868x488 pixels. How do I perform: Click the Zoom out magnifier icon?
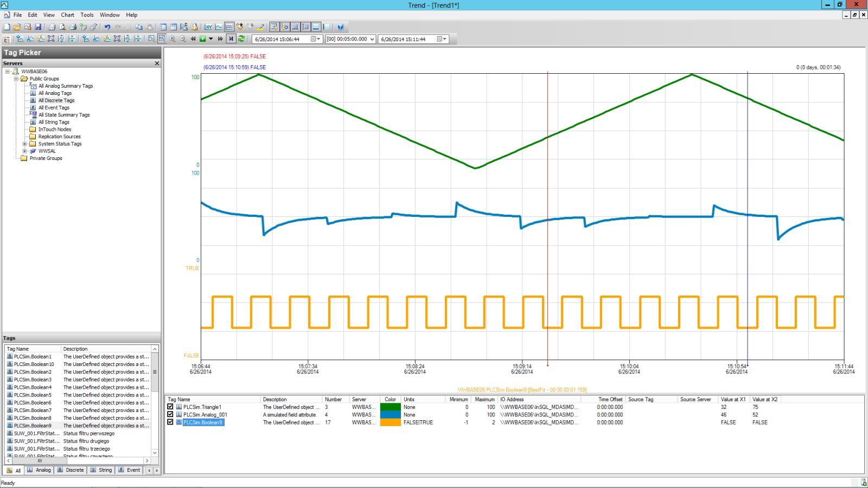(x=183, y=39)
